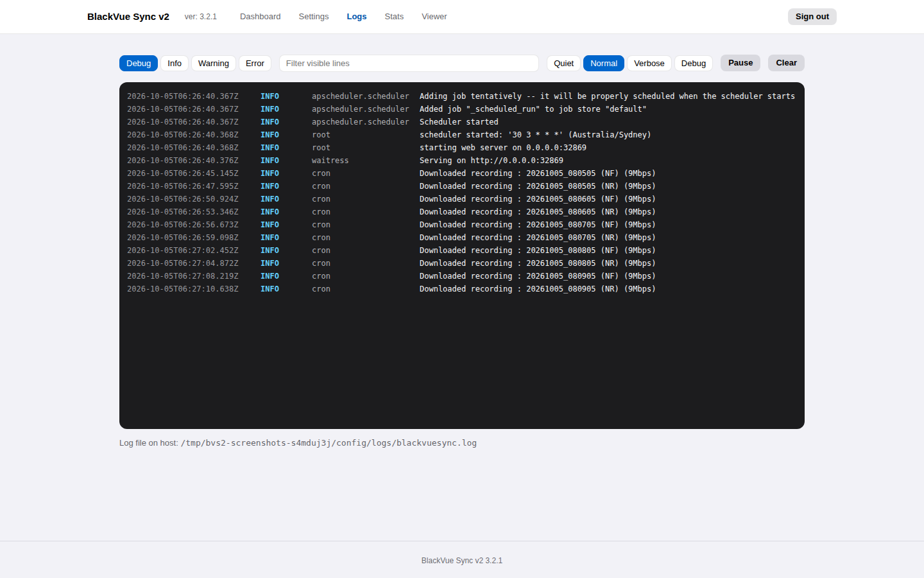This screenshot has width=924, height=578.
Task: Select Debug verbosity mode on the right
Action: [x=694, y=64]
